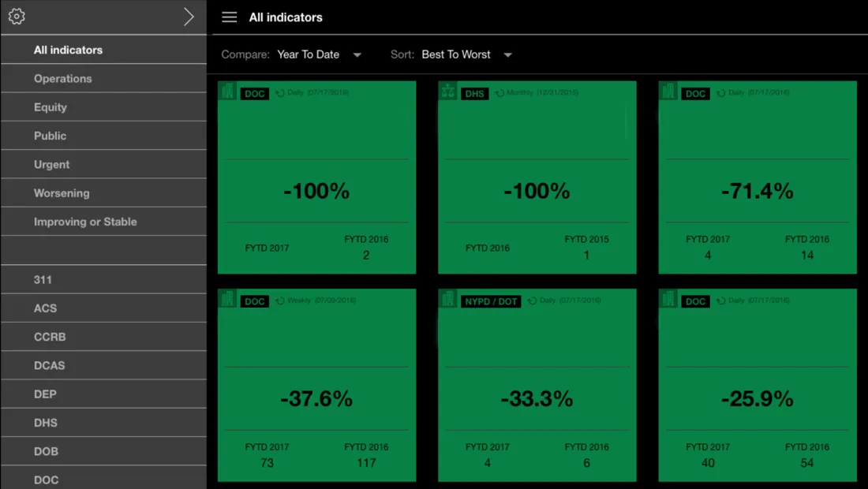Click the hamburger menu icon
The width and height of the screenshot is (868, 489).
click(x=229, y=17)
